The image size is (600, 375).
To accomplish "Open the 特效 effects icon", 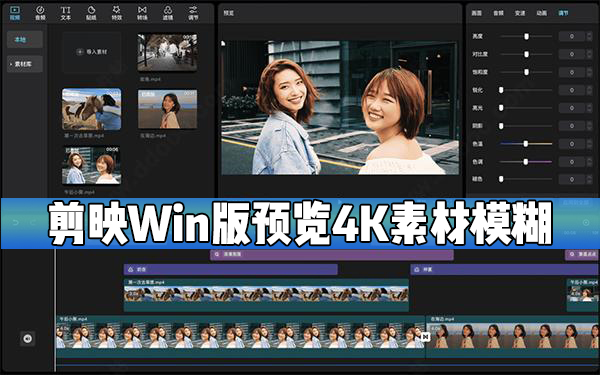I will (x=116, y=13).
